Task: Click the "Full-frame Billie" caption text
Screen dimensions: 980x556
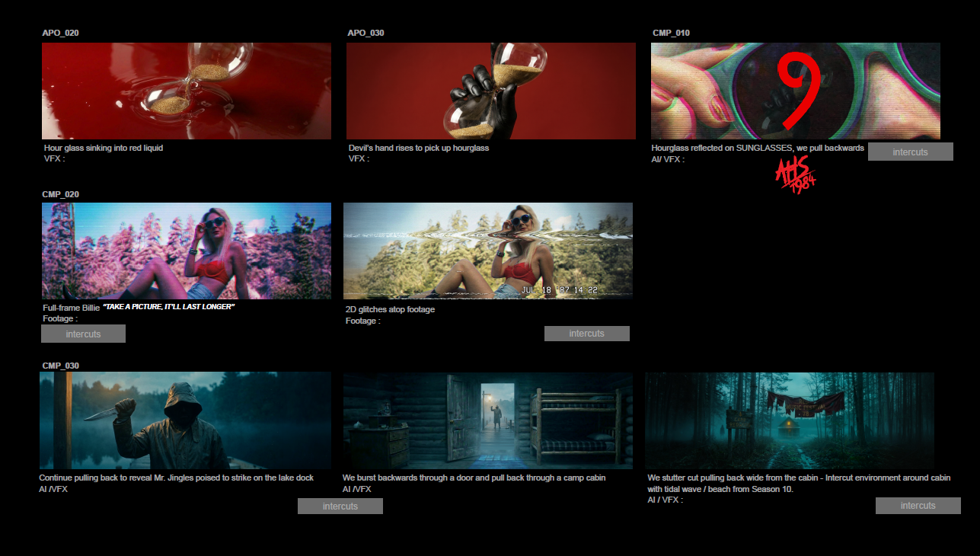Action: point(72,308)
